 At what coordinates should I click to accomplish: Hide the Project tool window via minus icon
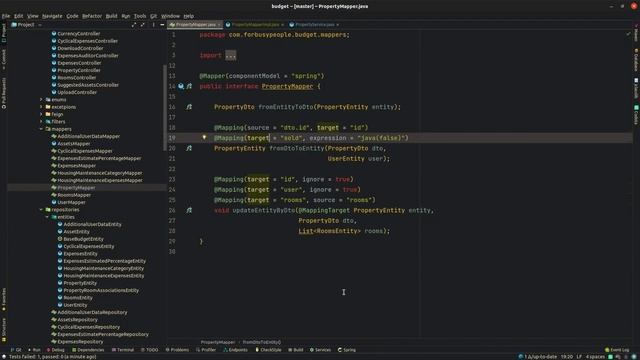162,25
